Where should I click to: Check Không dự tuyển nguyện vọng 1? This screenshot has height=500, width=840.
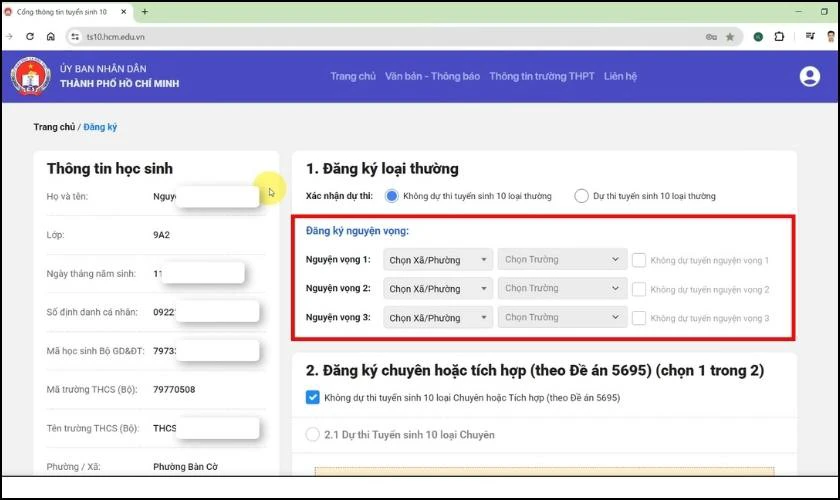639,260
